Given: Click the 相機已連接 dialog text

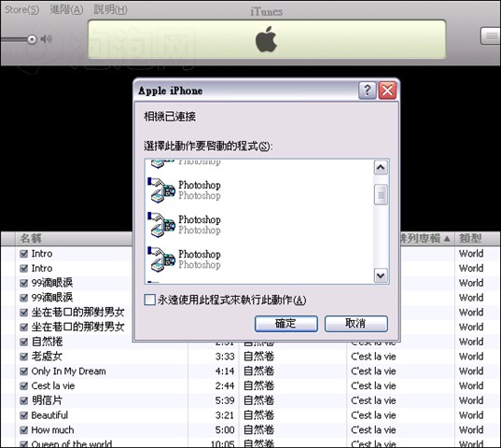Looking at the screenshot, I should pyautogui.click(x=170, y=117).
